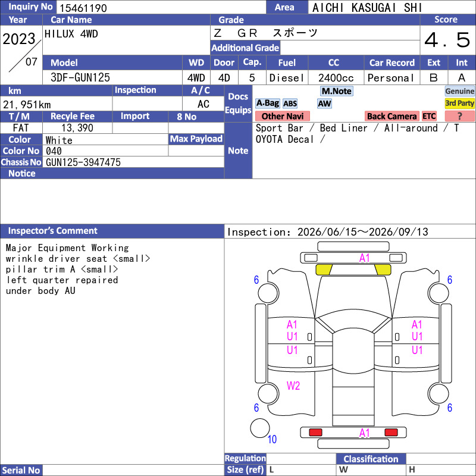This screenshot has height=476, width=476.
Task: Click the Inquiry No value 15461190
Action: [83, 8]
